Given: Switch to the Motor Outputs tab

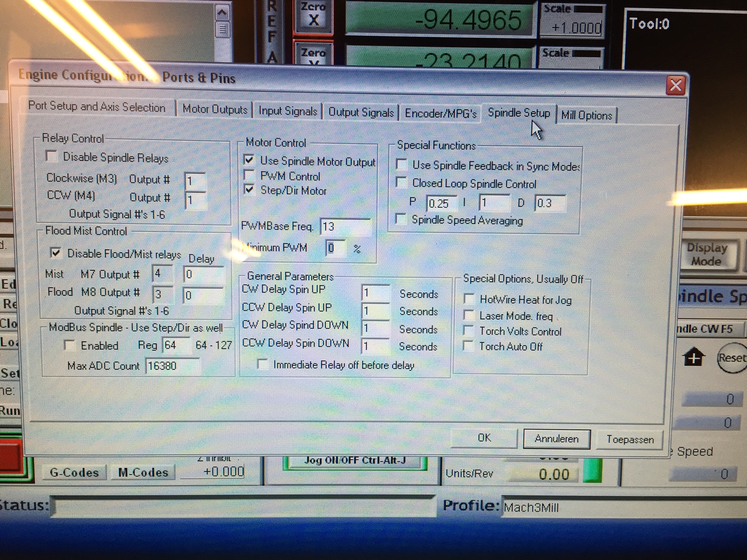Looking at the screenshot, I should pyautogui.click(x=215, y=109).
